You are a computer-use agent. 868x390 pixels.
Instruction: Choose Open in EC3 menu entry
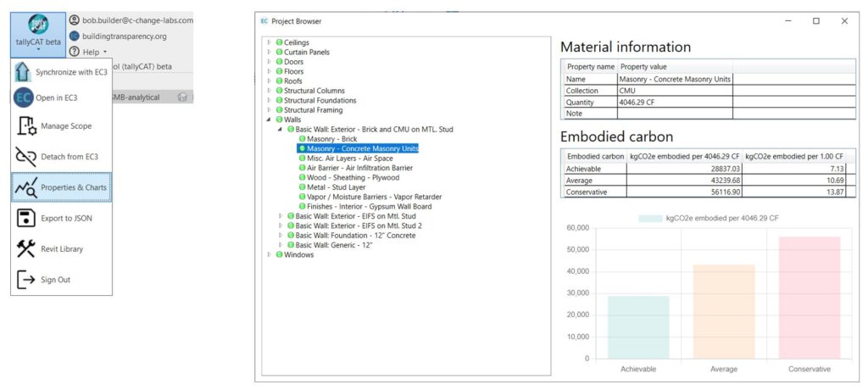(61, 98)
